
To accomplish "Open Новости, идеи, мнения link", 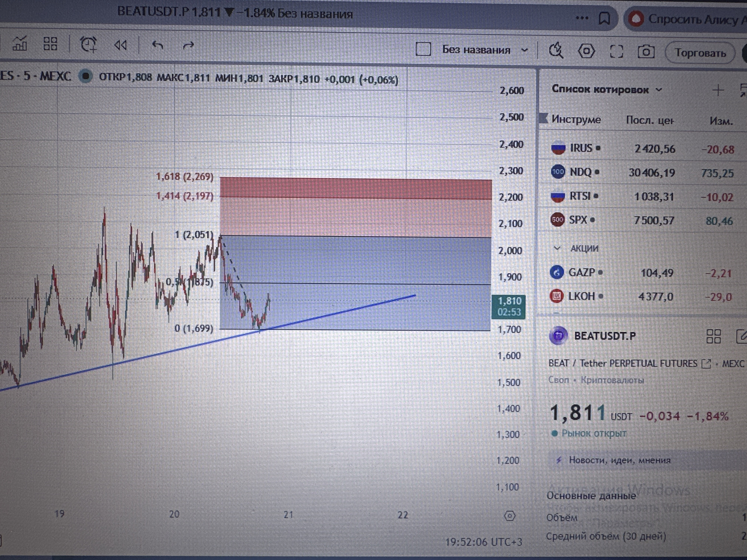I will click(620, 460).
